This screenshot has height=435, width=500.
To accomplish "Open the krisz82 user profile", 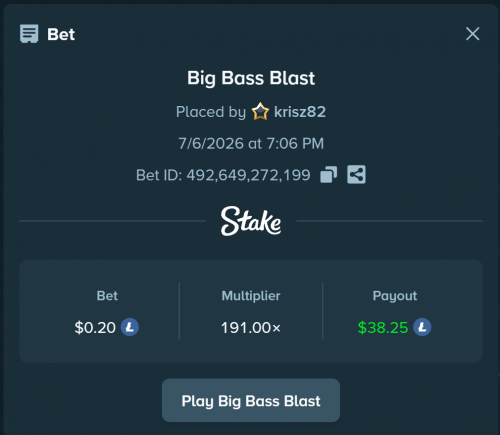I will (300, 112).
